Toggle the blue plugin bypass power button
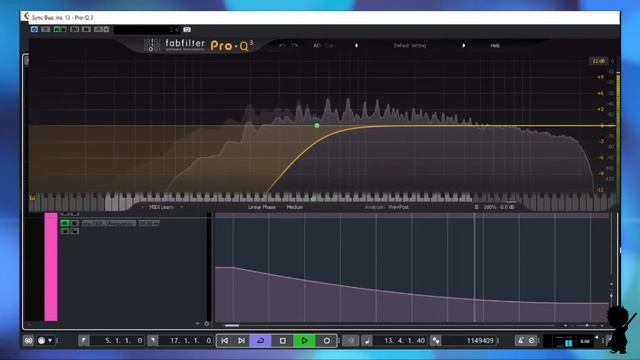This screenshot has width=640, height=360. point(34,29)
